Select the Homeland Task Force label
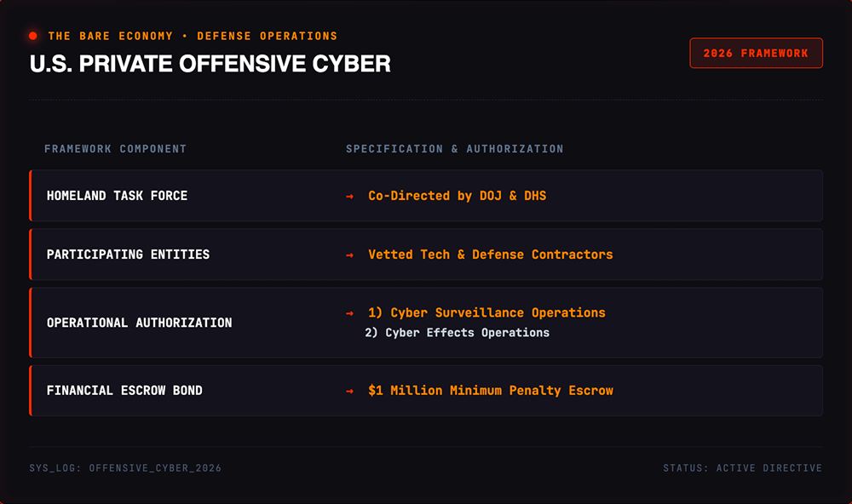852x504 pixels. 117,196
